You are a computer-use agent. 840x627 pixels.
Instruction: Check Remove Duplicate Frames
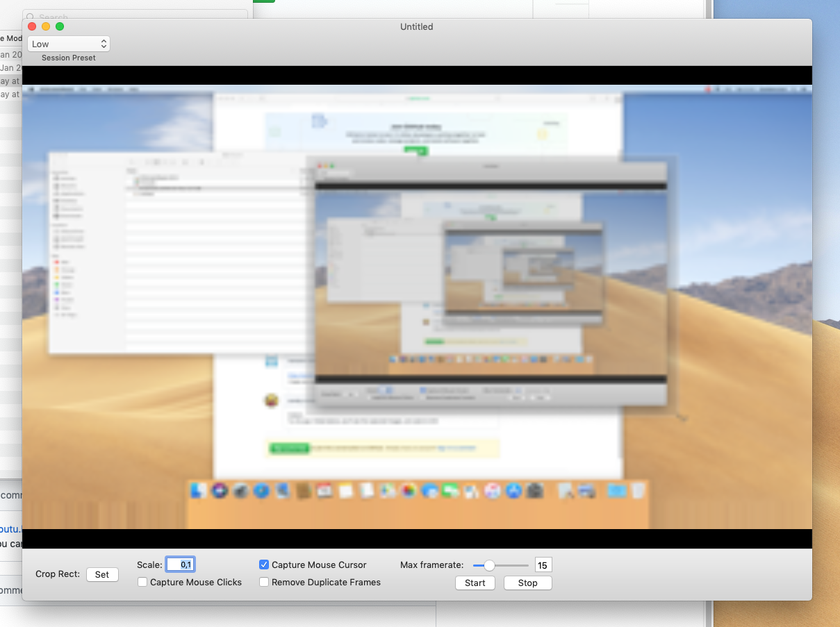click(x=264, y=582)
